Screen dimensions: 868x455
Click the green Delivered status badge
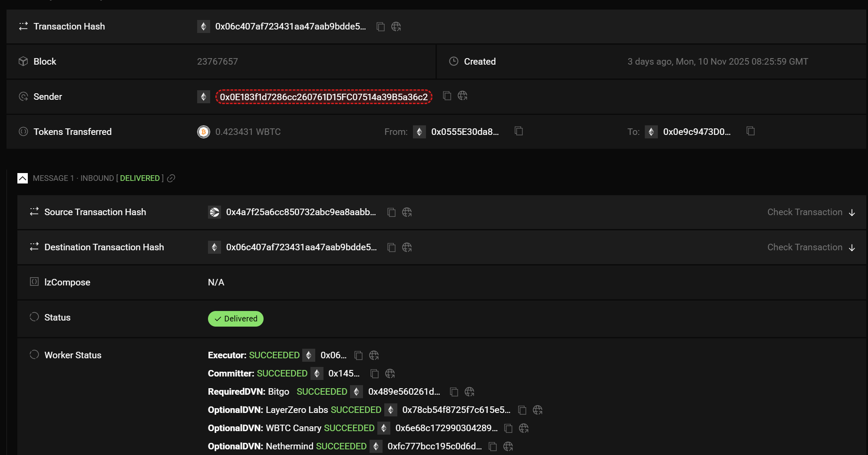(236, 319)
